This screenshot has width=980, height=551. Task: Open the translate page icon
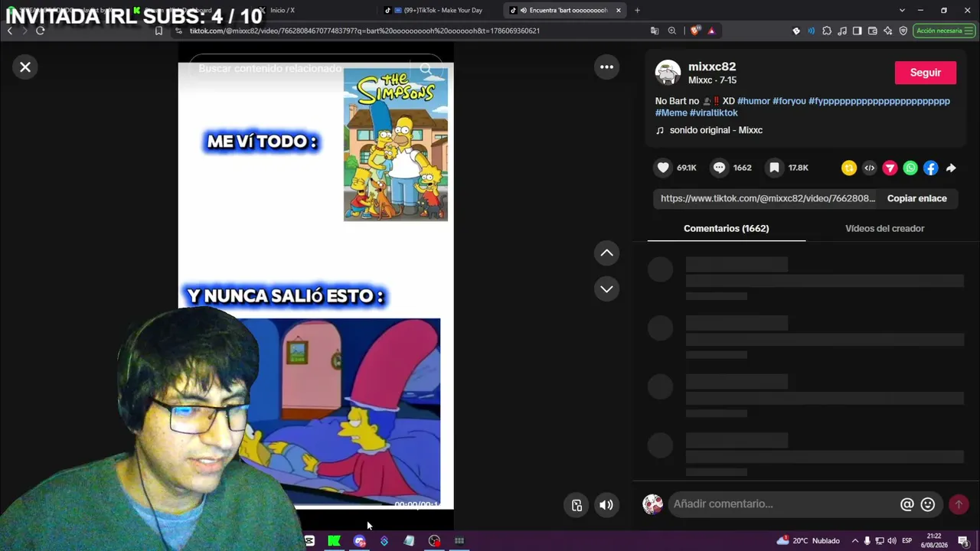click(654, 31)
